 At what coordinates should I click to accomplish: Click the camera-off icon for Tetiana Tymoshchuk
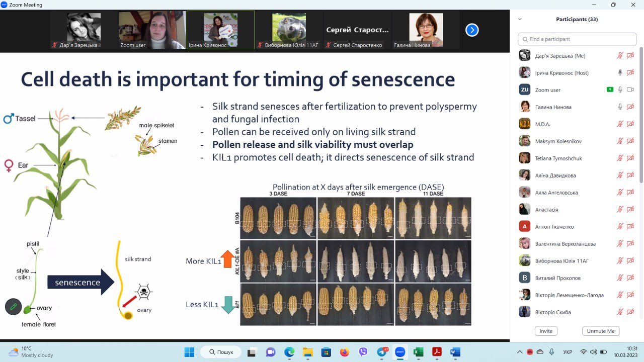pyautogui.click(x=630, y=158)
